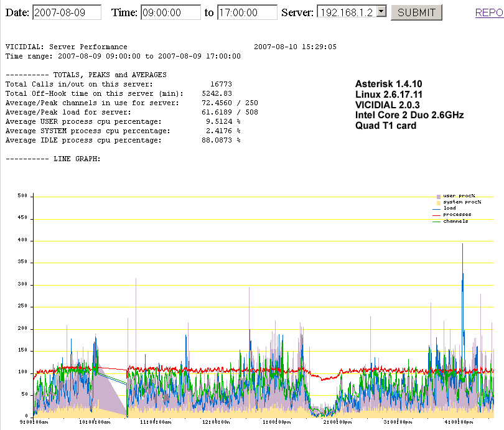Click the average channels value 72.4560
Screen dimensions: 504x430
tap(217, 103)
